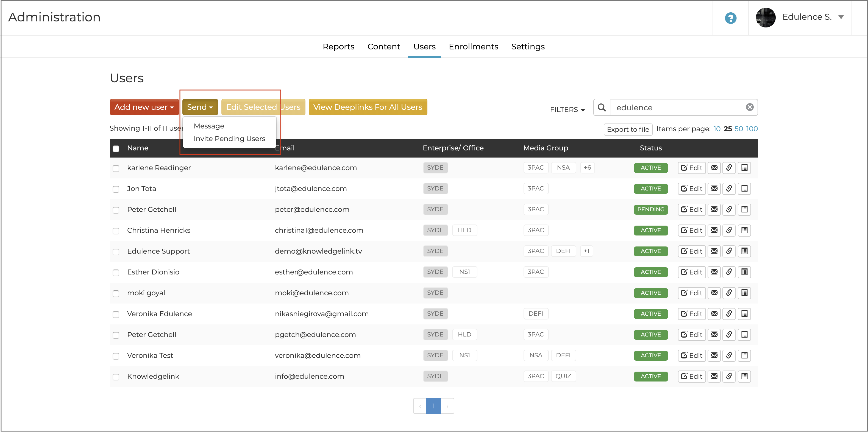Check the box next to Veronika Test
The image size is (868, 432).
116,356
